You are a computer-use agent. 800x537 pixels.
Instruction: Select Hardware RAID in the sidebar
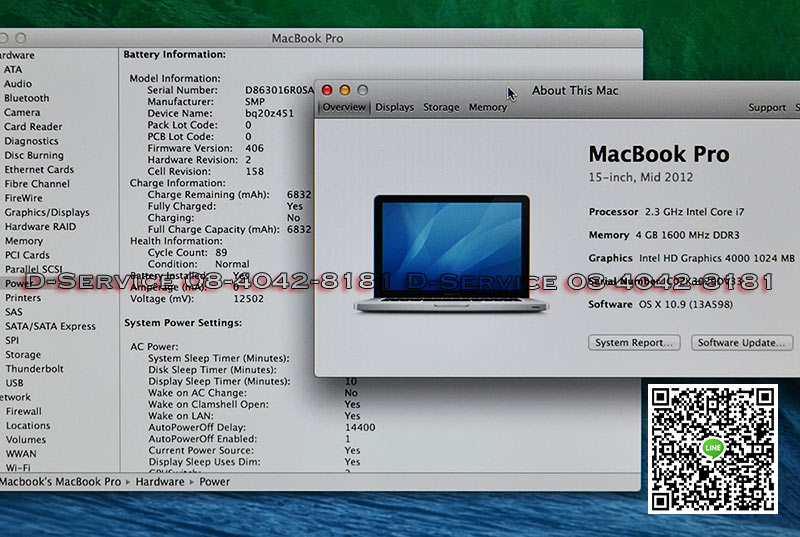40,226
